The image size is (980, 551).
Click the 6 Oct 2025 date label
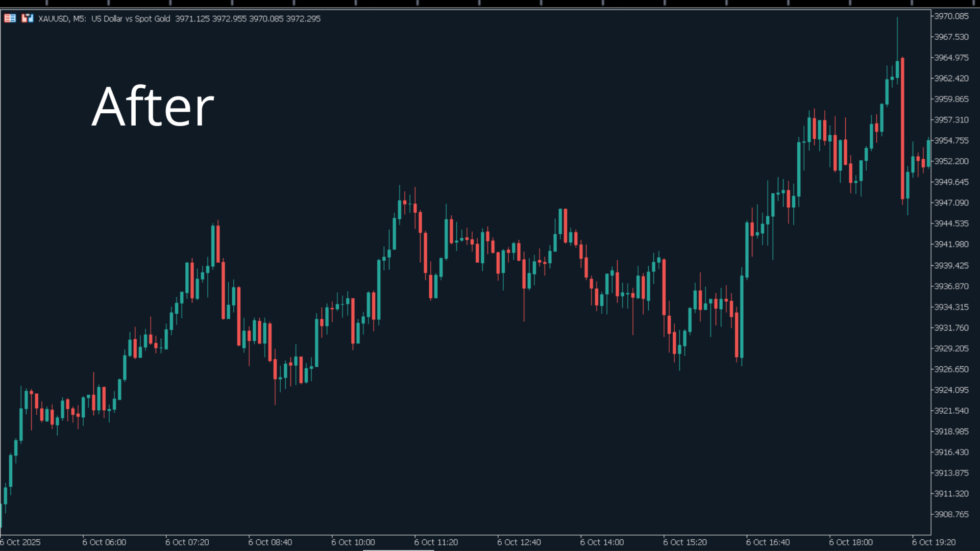tap(20, 542)
